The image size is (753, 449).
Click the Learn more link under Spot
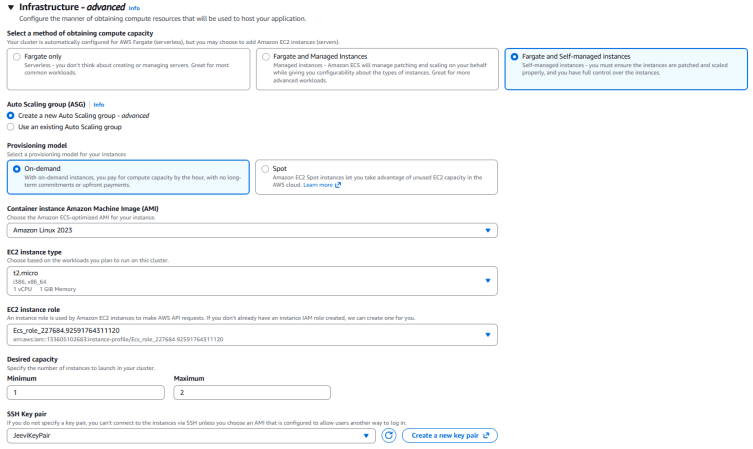pyautogui.click(x=318, y=185)
